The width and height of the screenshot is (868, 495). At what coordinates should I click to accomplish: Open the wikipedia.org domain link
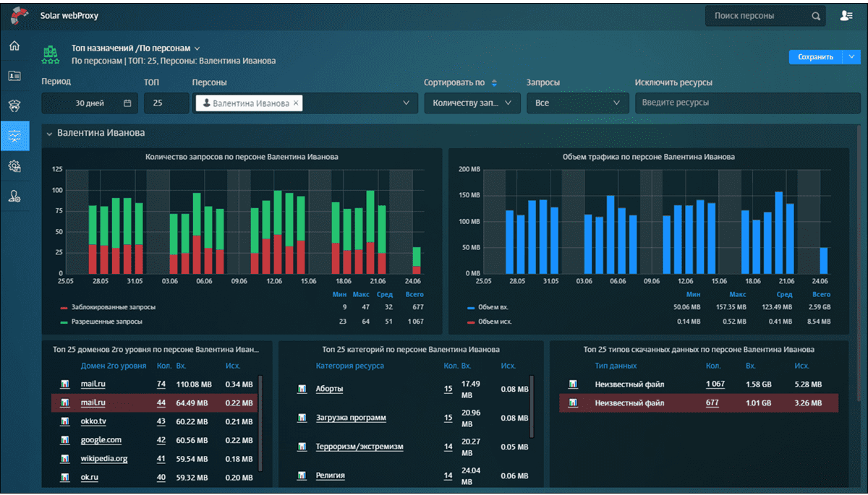pos(103,458)
